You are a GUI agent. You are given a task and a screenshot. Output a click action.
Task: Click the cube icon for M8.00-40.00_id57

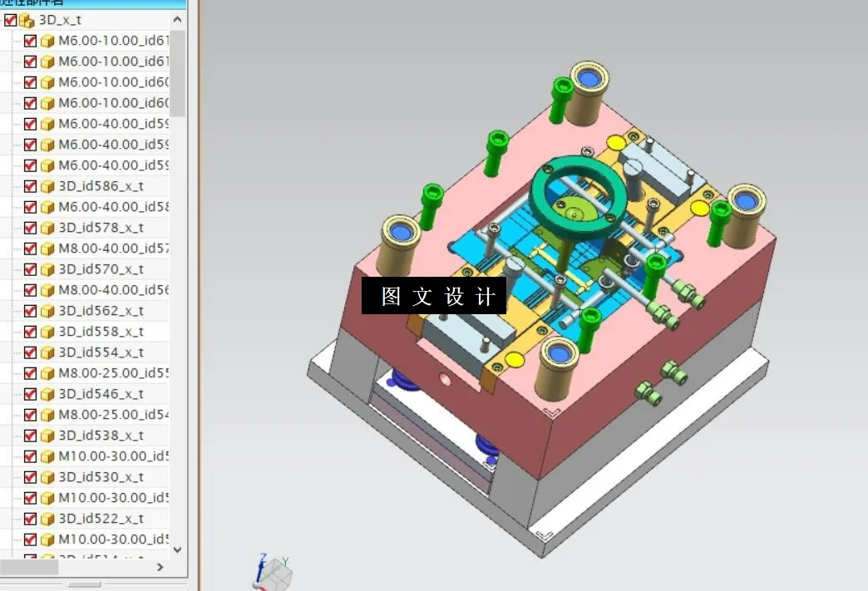[x=47, y=248]
